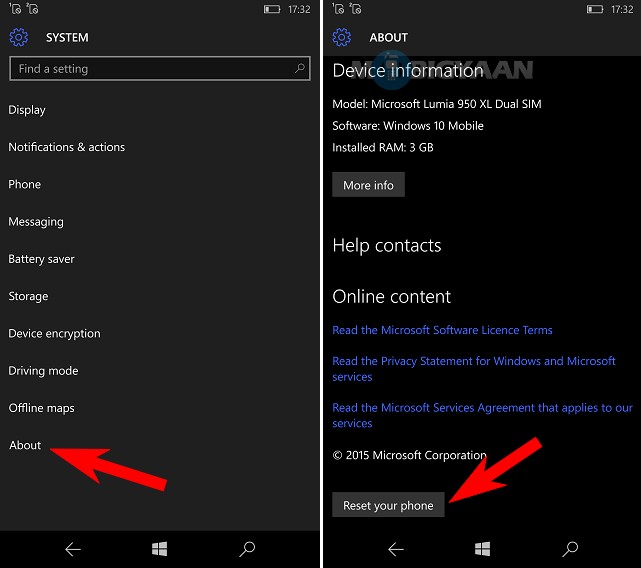Viewport: 641px width, 568px height.
Task: Open Driving mode settings
Action: [x=43, y=370]
